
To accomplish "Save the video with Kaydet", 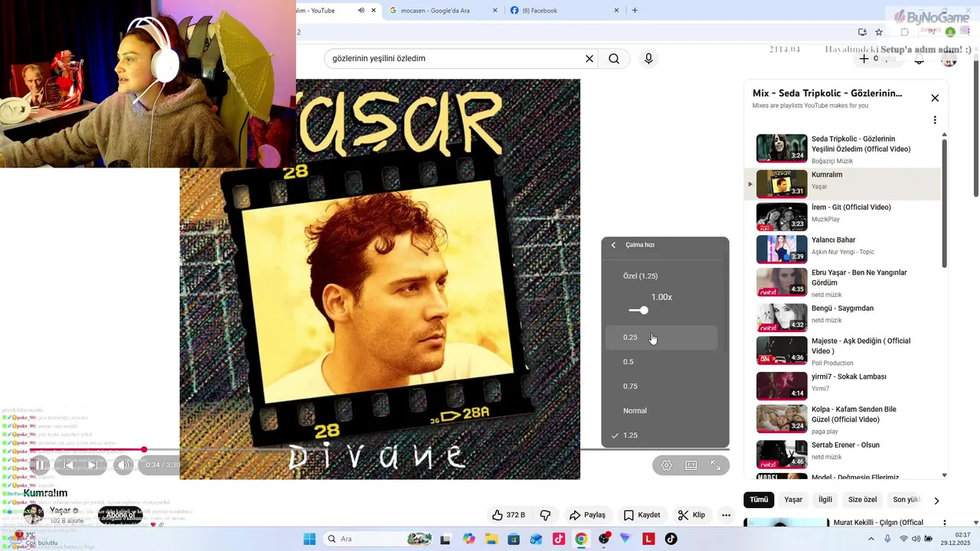I will pyautogui.click(x=642, y=515).
